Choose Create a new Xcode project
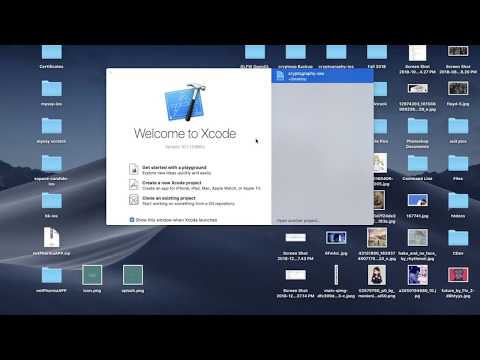 click(x=172, y=183)
